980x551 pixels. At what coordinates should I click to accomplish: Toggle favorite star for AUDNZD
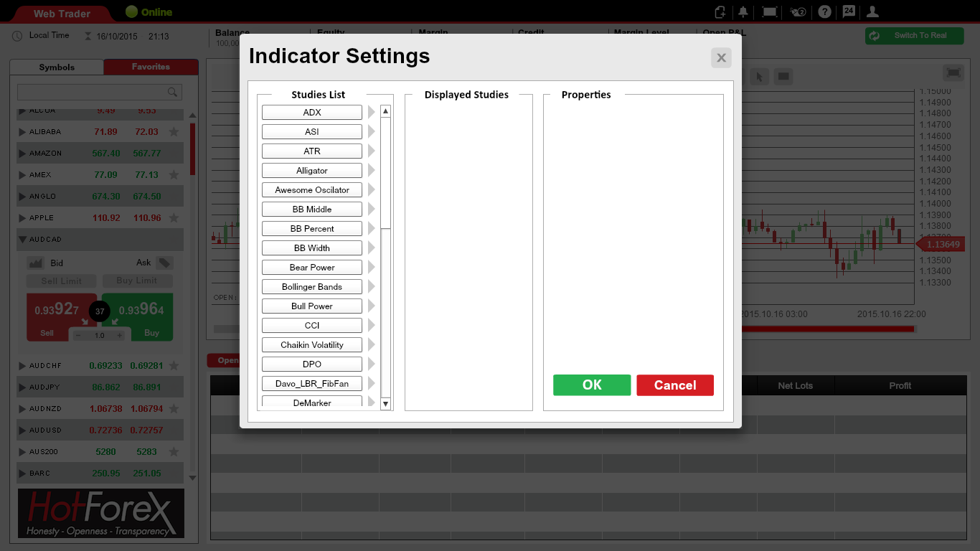tap(174, 409)
